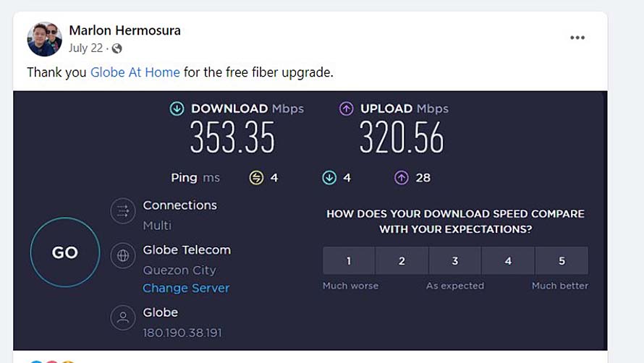Click the download arrow icon beside DOWNLOAD

tap(177, 108)
